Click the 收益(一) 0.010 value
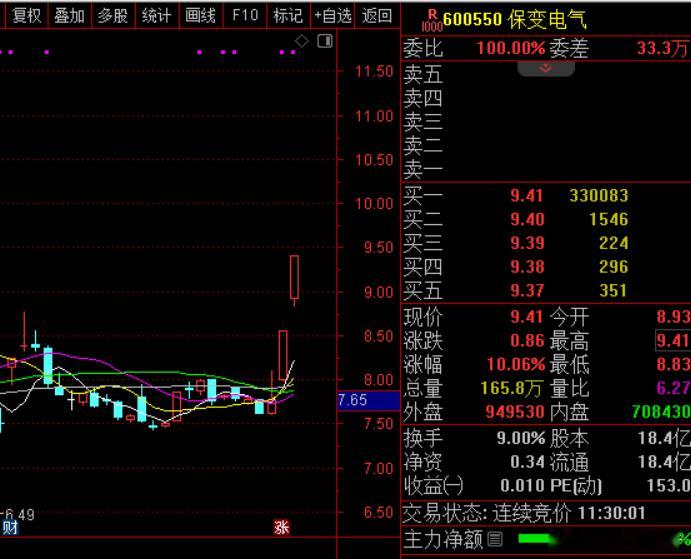 pyautogui.click(x=523, y=486)
